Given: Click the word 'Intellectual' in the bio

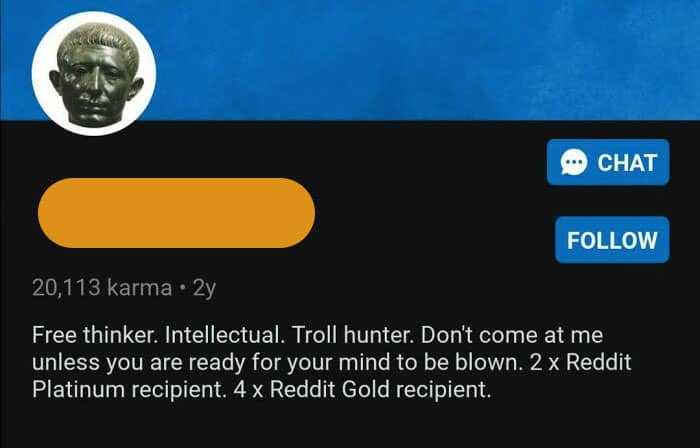Looking at the screenshot, I should pyautogui.click(x=225, y=335).
